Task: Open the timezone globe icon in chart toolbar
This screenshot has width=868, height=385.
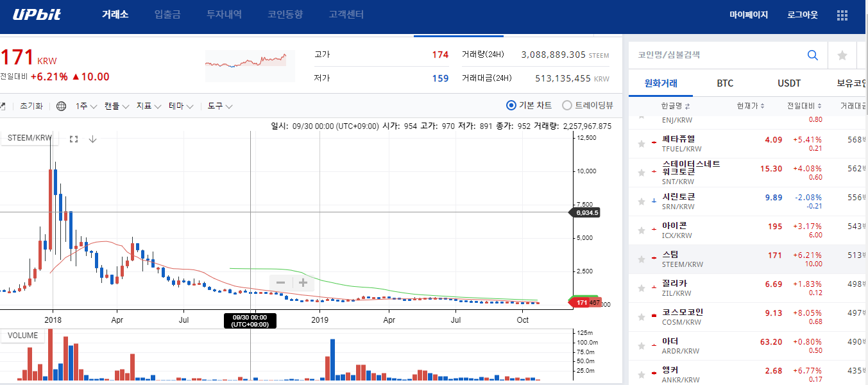Action: pos(61,106)
